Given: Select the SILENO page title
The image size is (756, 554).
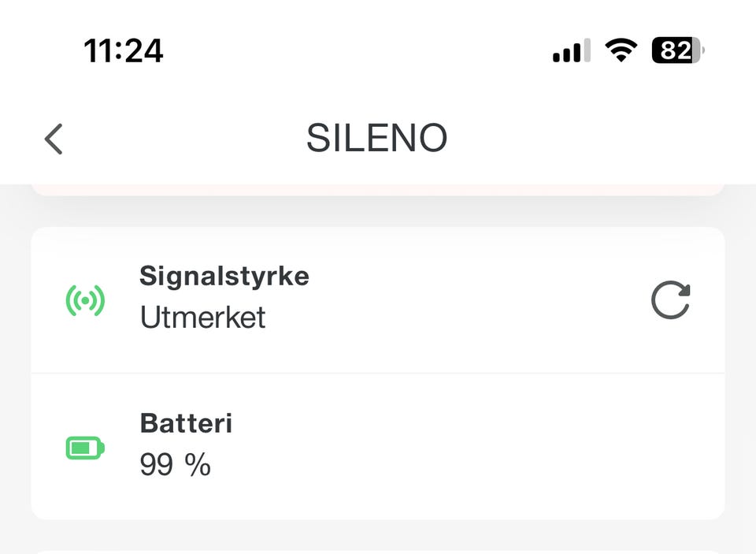Looking at the screenshot, I should tap(376, 139).
